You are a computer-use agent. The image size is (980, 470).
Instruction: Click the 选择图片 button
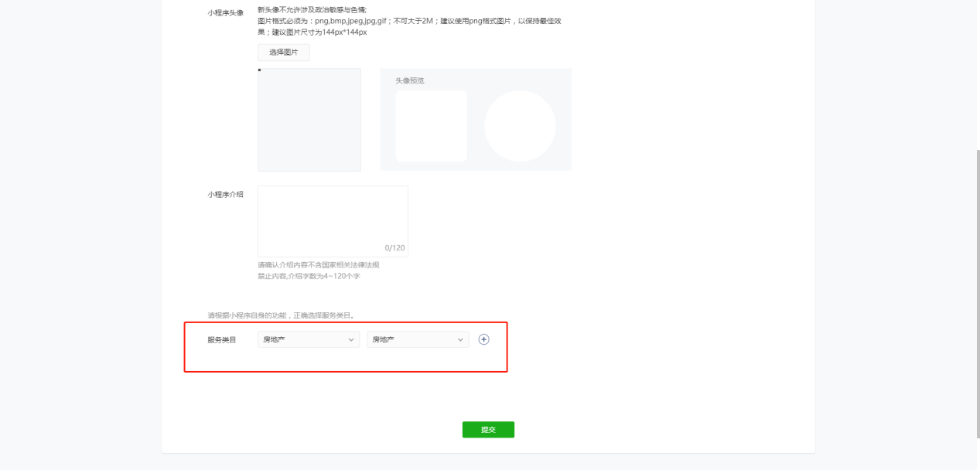(284, 52)
